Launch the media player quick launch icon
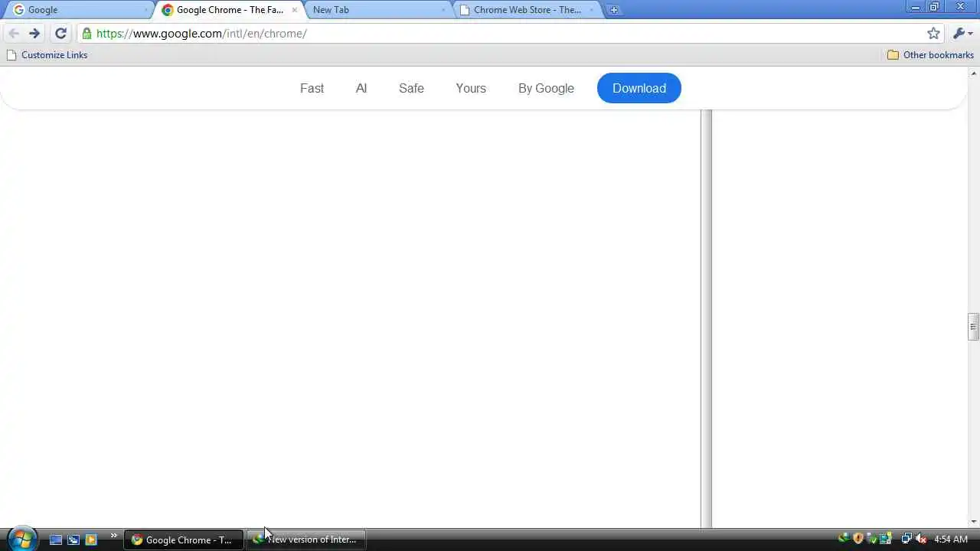Image resolution: width=980 pixels, height=551 pixels. click(91, 540)
